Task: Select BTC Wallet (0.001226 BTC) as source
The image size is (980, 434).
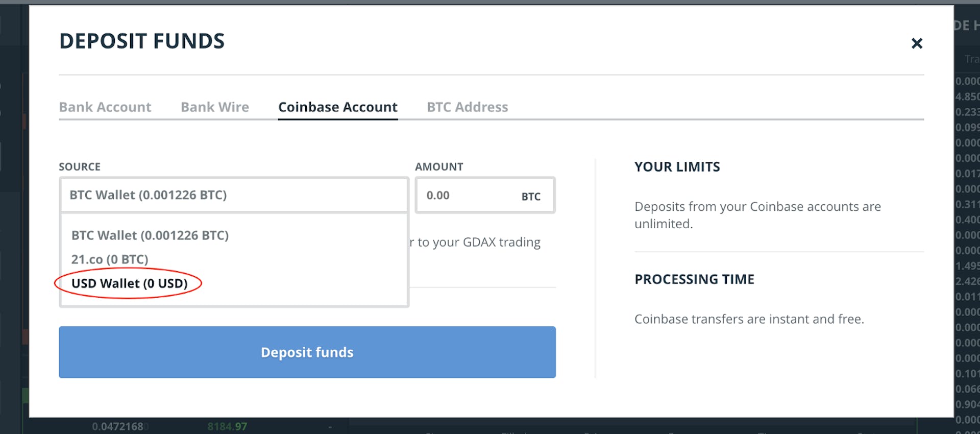Action: click(150, 235)
